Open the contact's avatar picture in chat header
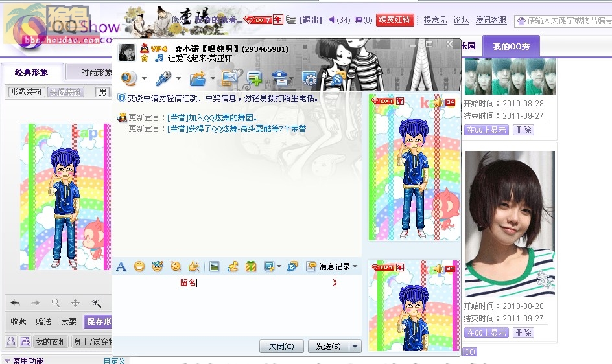 [x=127, y=52]
